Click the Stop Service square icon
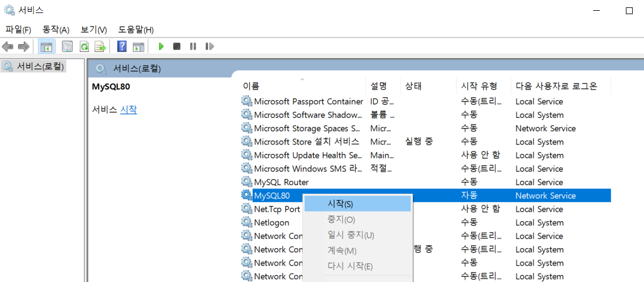Screen dimensions: 644x282 click(177, 46)
